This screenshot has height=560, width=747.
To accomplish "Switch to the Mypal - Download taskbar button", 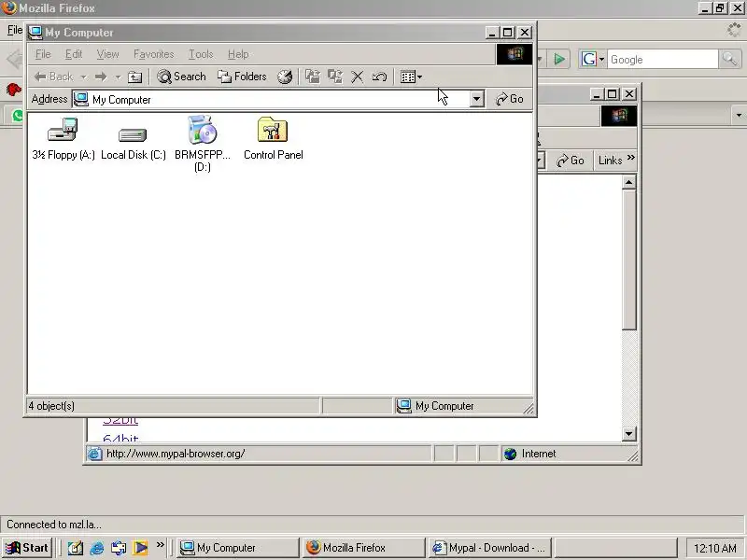I will coord(489,548).
